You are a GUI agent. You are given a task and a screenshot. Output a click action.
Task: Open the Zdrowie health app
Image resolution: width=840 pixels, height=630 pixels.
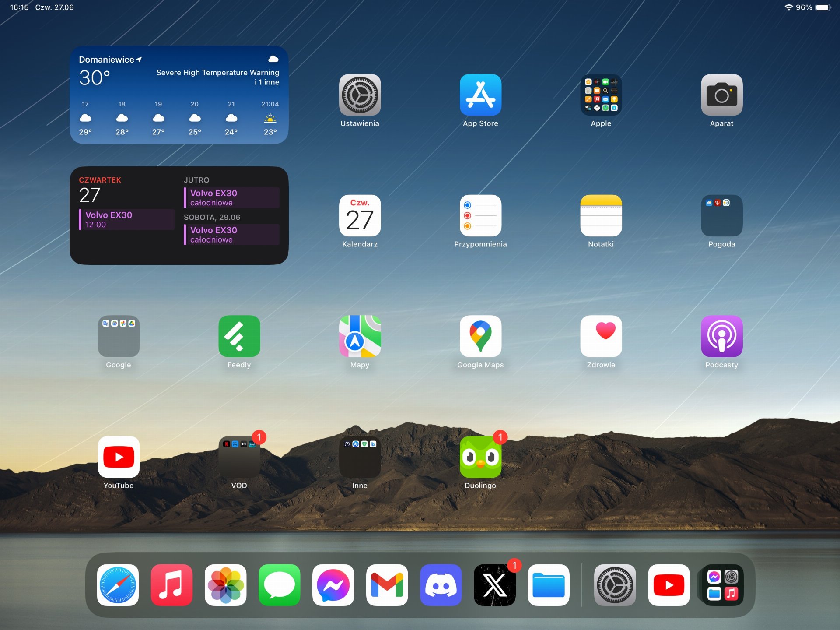click(x=601, y=336)
